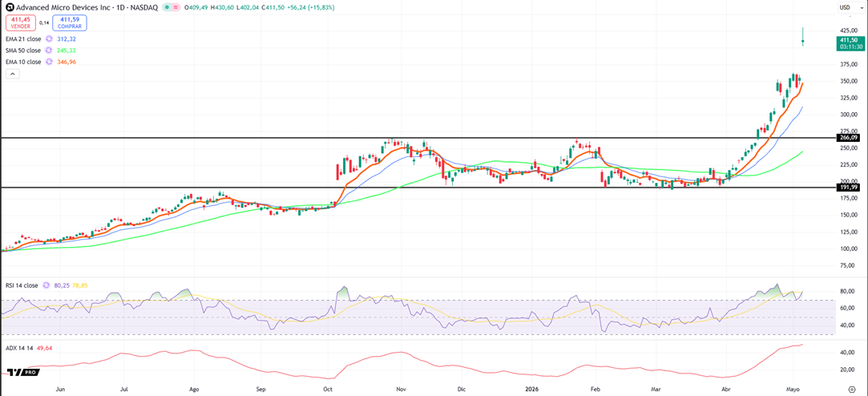This screenshot has width=868, height=396.
Task: Click the Dic label on time axis
Action: [x=460, y=390]
